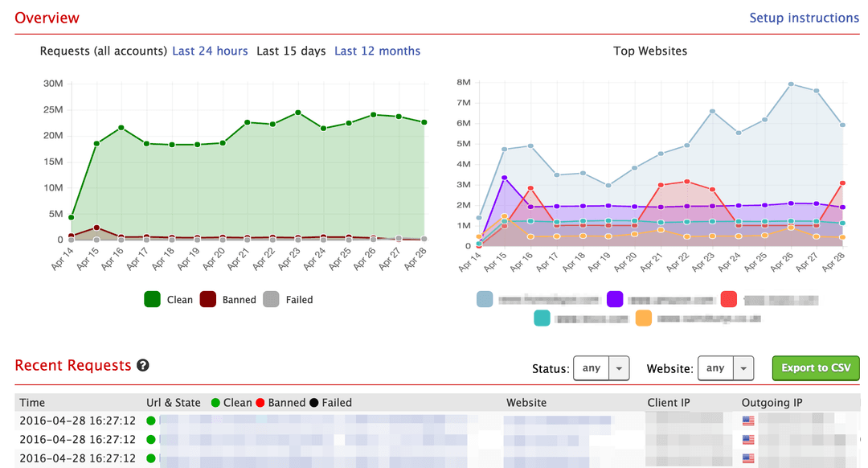Select the Last 15 days view
868x468 pixels.
coord(291,51)
